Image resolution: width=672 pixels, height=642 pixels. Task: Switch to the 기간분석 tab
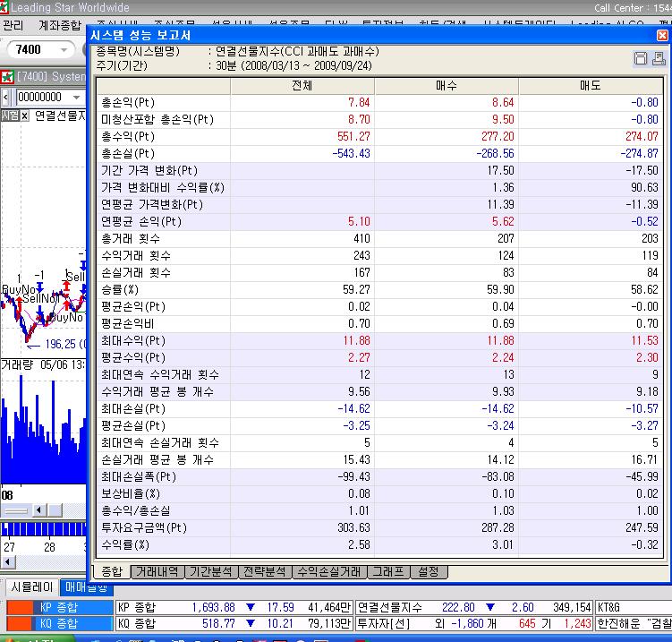[211, 571]
